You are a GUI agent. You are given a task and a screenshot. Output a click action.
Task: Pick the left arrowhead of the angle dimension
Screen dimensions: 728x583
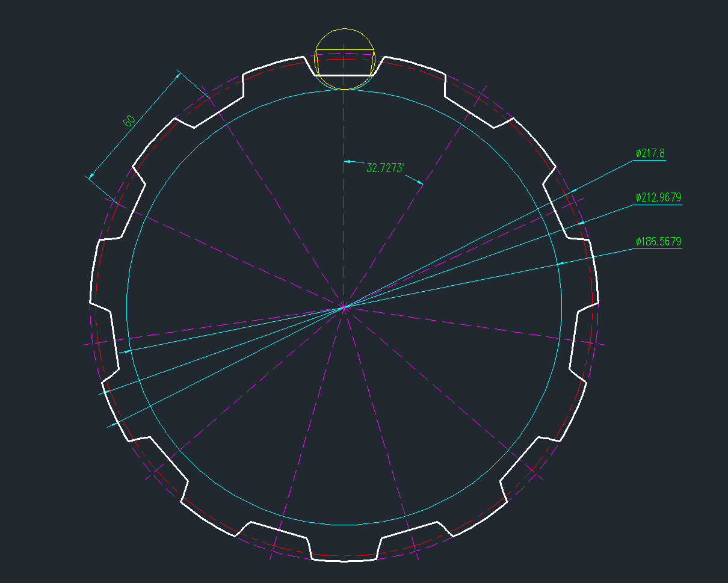347,161
